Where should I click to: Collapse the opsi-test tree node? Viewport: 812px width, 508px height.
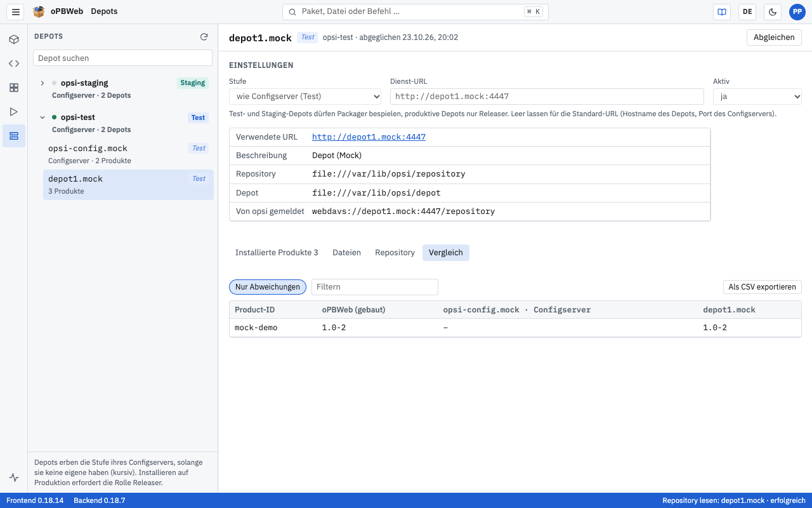(43, 117)
